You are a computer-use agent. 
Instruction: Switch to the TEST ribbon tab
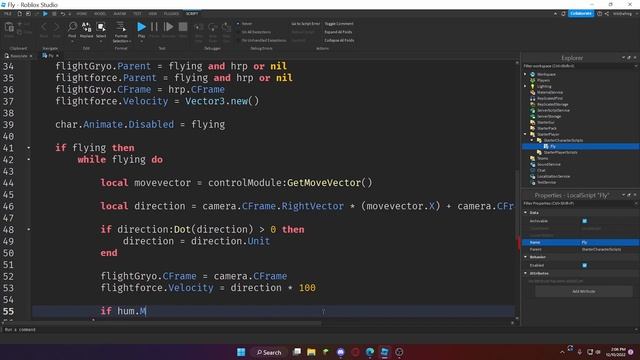point(137,14)
